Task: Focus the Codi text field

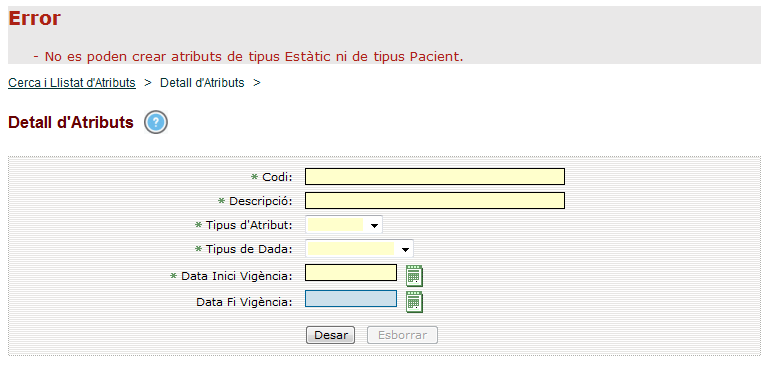Action: (435, 176)
